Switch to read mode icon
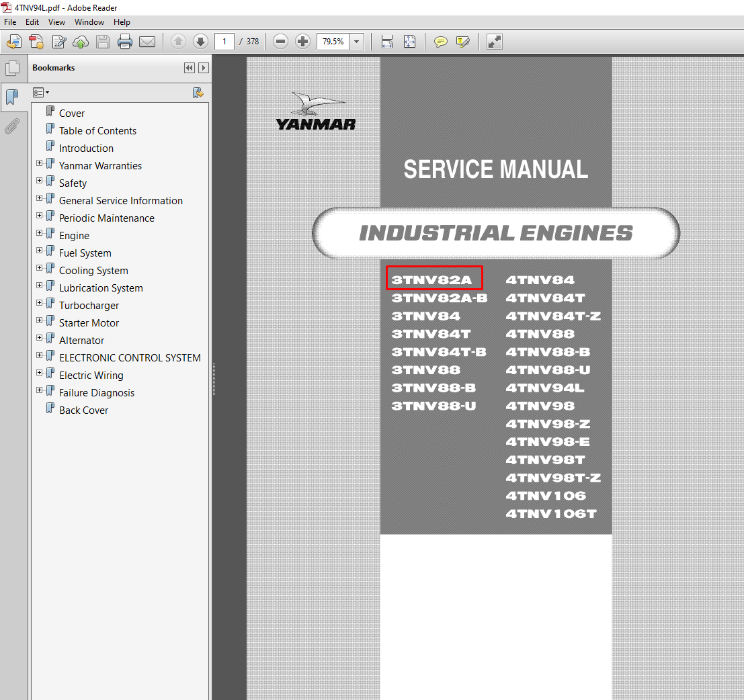The image size is (744, 700). (x=495, y=42)
